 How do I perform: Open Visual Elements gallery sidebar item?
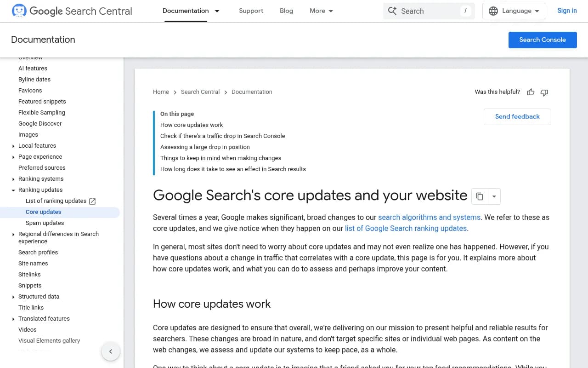[49, 341]
